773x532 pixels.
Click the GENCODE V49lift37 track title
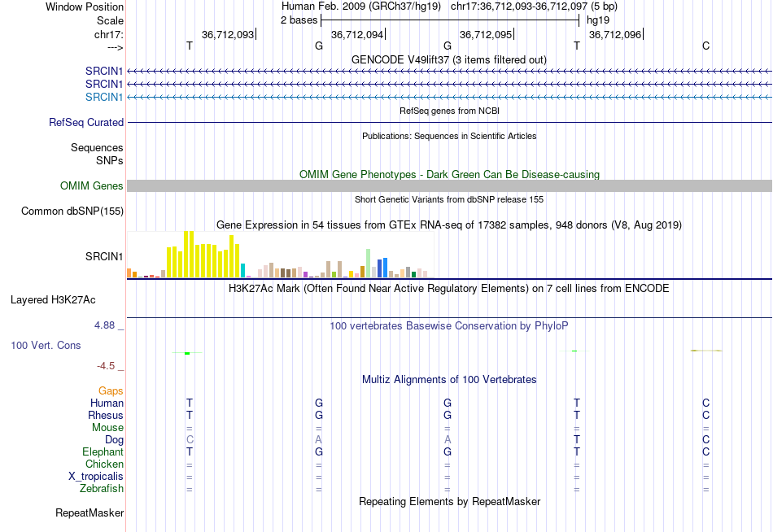[x=449, y=59]
